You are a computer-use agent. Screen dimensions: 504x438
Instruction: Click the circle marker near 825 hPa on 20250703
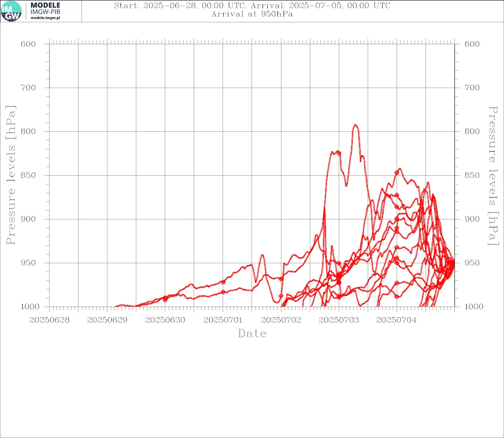339,153
